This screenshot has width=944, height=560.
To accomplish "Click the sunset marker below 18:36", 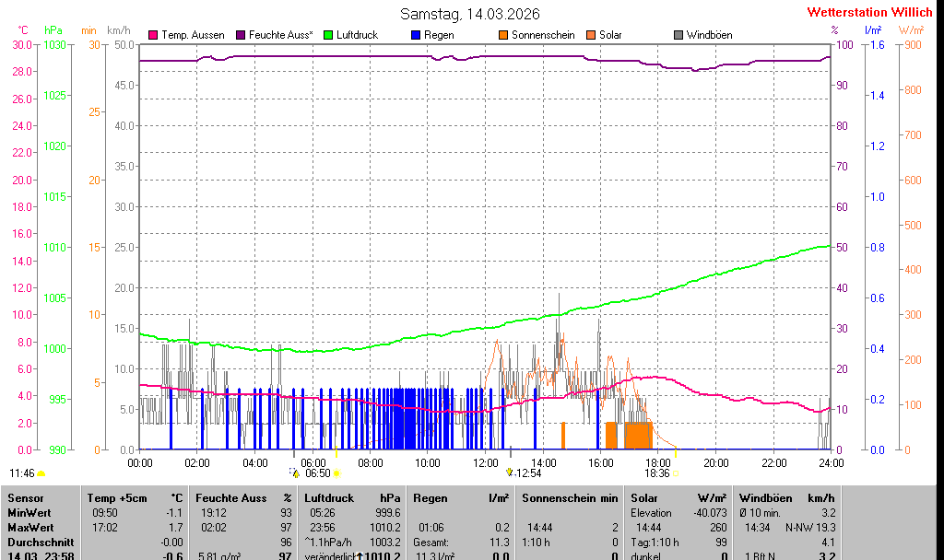I will 675,473.
